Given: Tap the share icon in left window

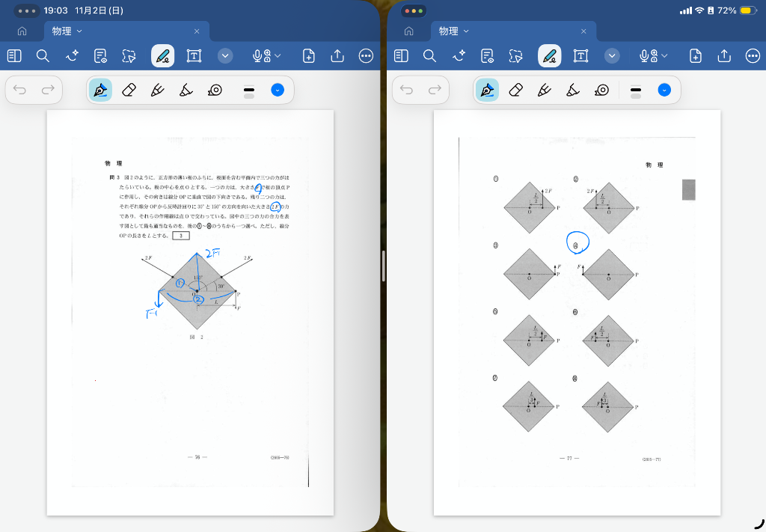Looking at the screenshot, I should point(337,56).
